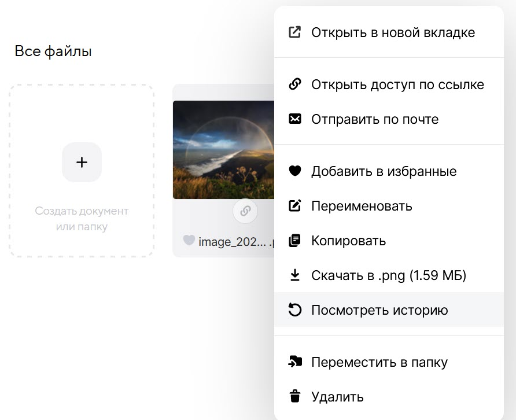Toggle the heart favorite next to the file name
The height and width of the screenshot is (420, 516).
point(189,241)
